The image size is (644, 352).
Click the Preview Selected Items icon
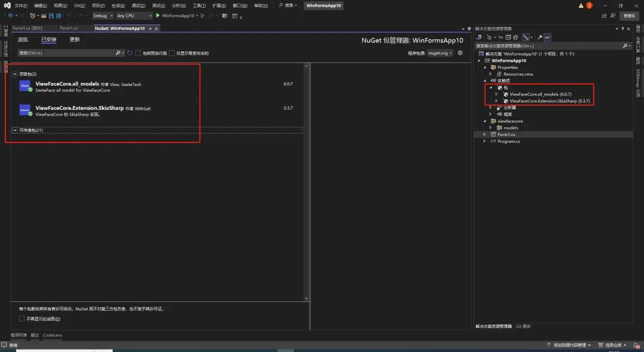[x=547, y=38]
